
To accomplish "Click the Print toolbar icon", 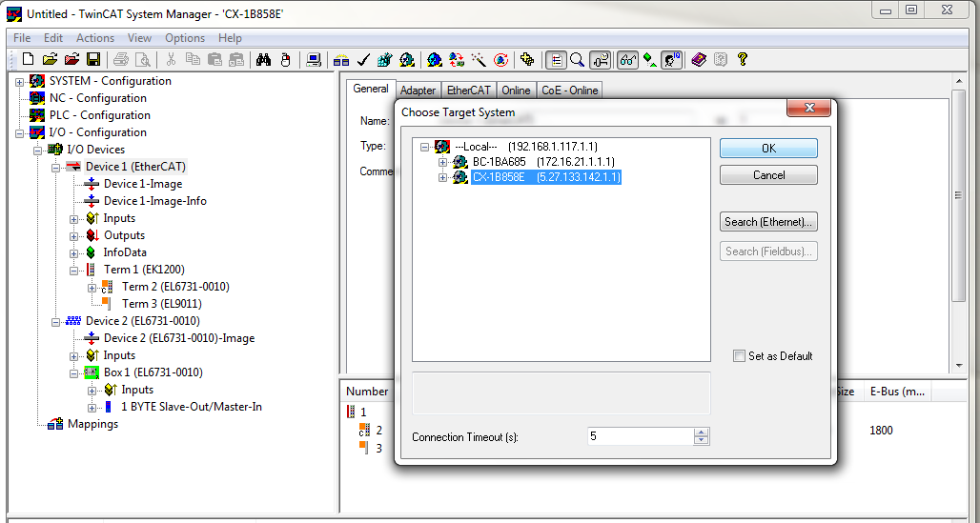I will (121, 59).
